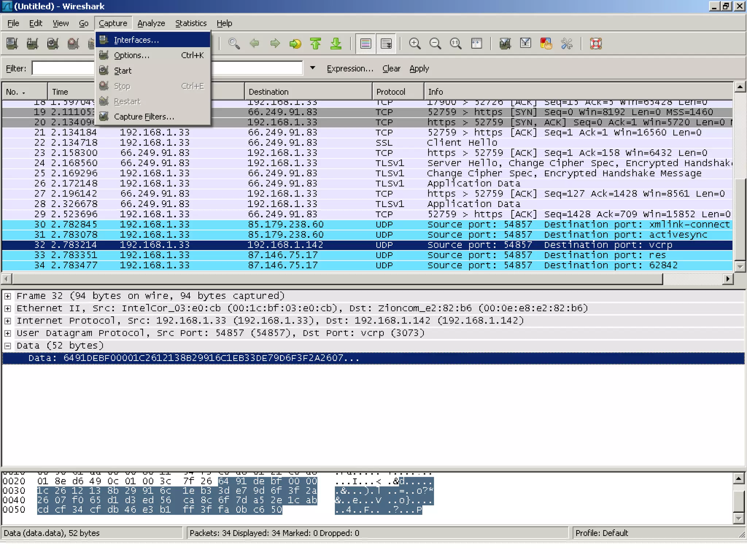Open the Statistics menu

pyautogui.click(x=191, y=23)
